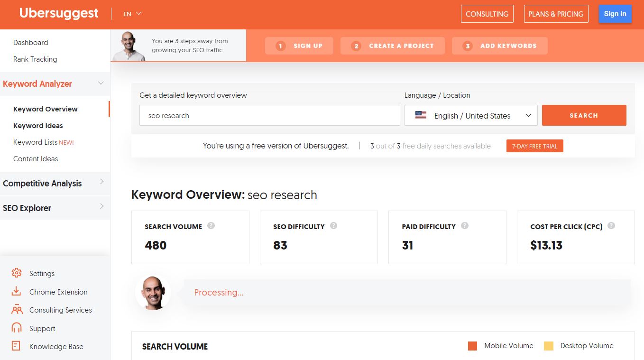The width and height of the screenshot is (644, 360).
Task: Expand the Competitive Analysis section
Action: [55, 184]
